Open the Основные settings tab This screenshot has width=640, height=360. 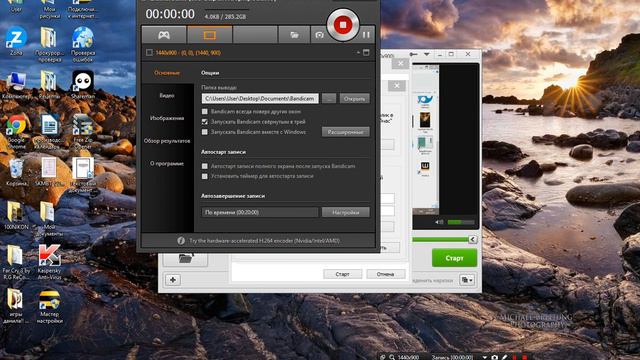(167, 73)
